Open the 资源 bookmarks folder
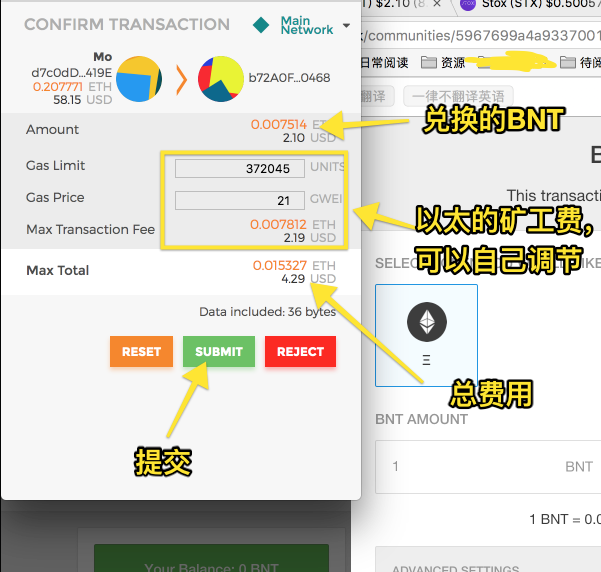 [x=443, y=62]
